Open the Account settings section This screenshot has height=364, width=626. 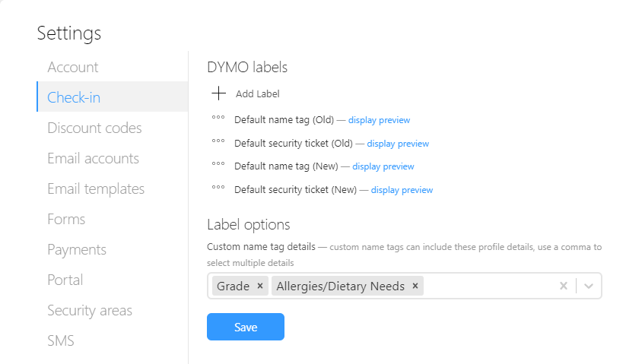pyautogui.click(x=73, y=67)
